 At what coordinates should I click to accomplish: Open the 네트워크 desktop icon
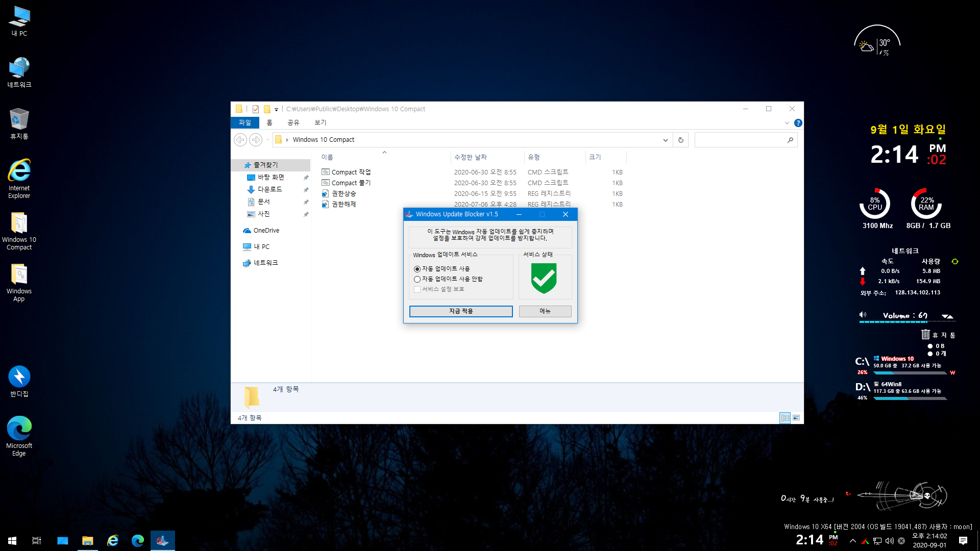coord(19,72)
